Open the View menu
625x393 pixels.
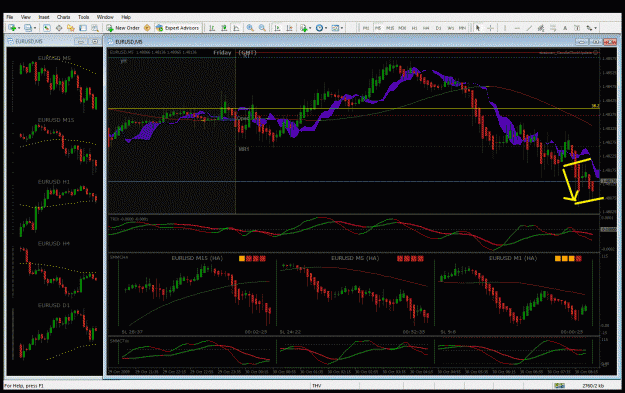(26, 17)
